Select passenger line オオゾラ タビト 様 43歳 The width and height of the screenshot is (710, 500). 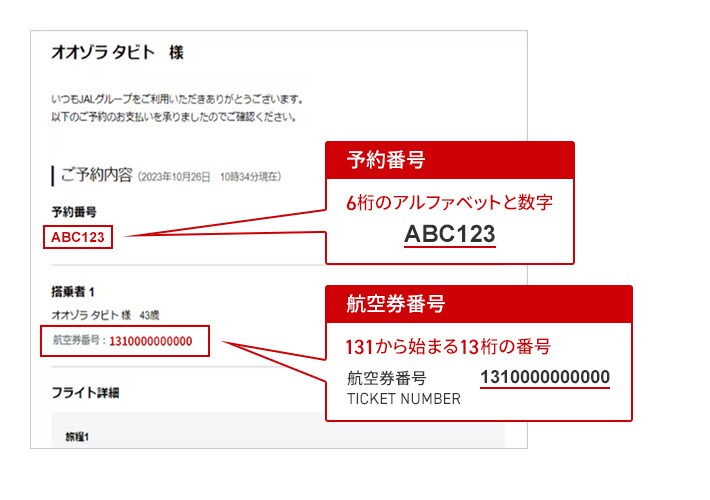point(105,315)
